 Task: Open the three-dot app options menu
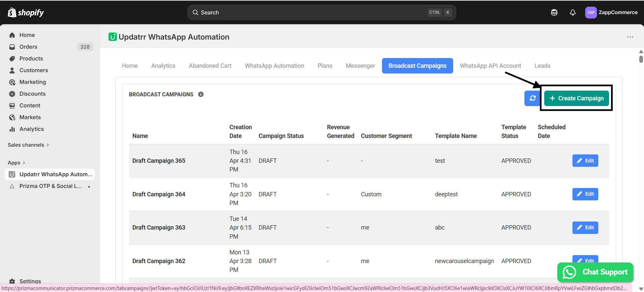click(x=630, y=37)
